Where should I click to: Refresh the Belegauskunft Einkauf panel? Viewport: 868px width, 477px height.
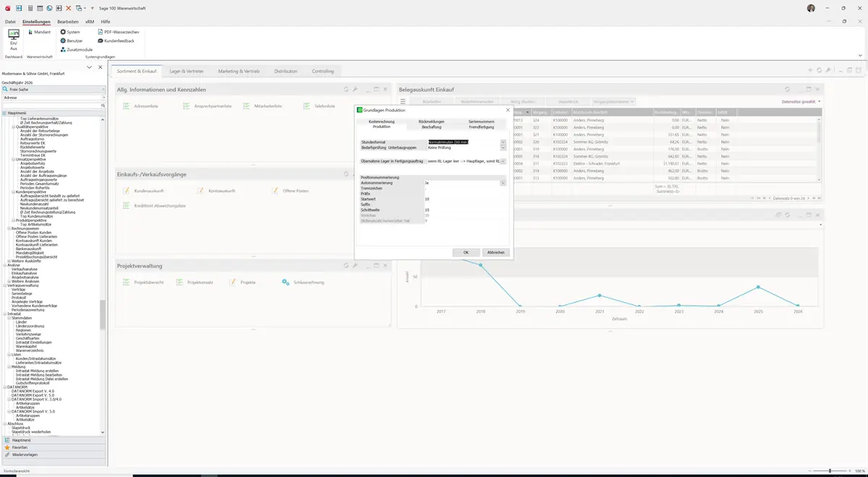click(787, 90)
